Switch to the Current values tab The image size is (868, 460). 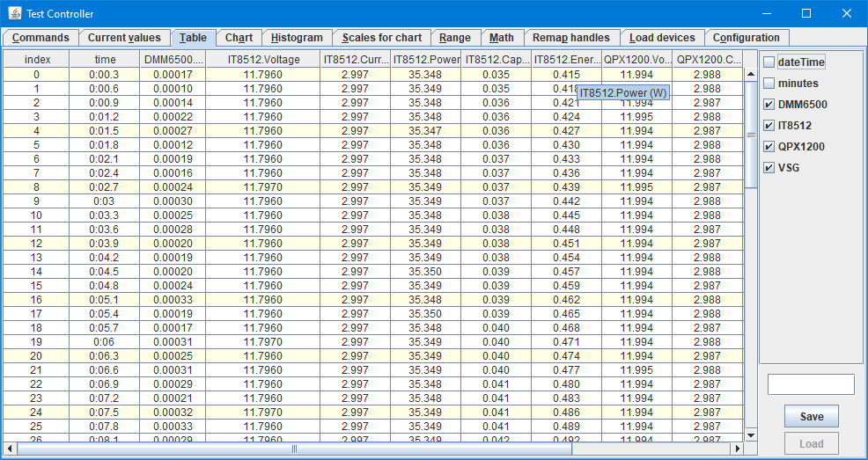(124, 38)
